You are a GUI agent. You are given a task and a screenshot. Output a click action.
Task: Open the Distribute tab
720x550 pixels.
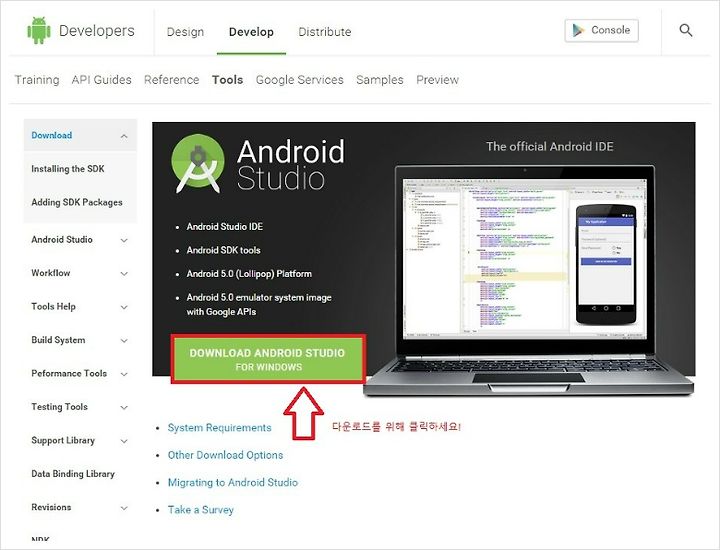(325, 32)
